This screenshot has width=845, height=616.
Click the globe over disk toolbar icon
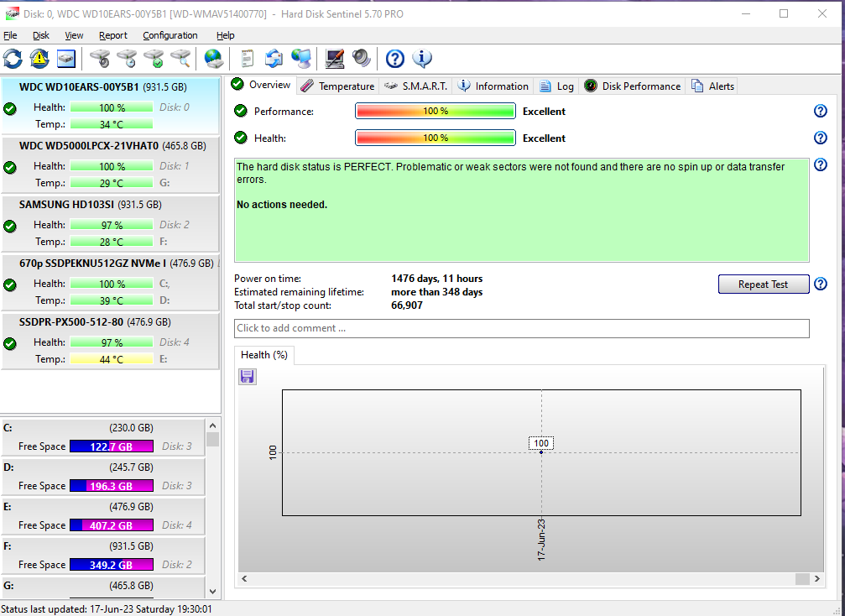click(213, 59)
